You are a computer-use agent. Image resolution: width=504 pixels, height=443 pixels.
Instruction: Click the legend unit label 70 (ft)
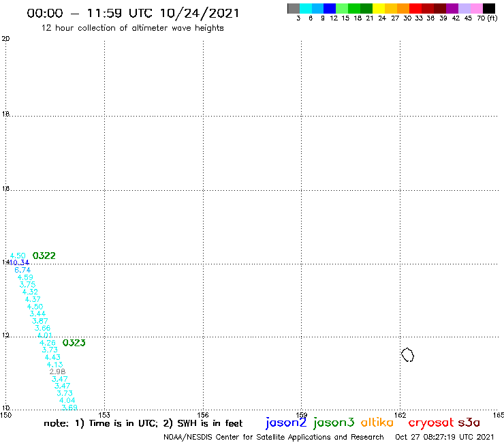pyautogui.click(x=487, y=18)
